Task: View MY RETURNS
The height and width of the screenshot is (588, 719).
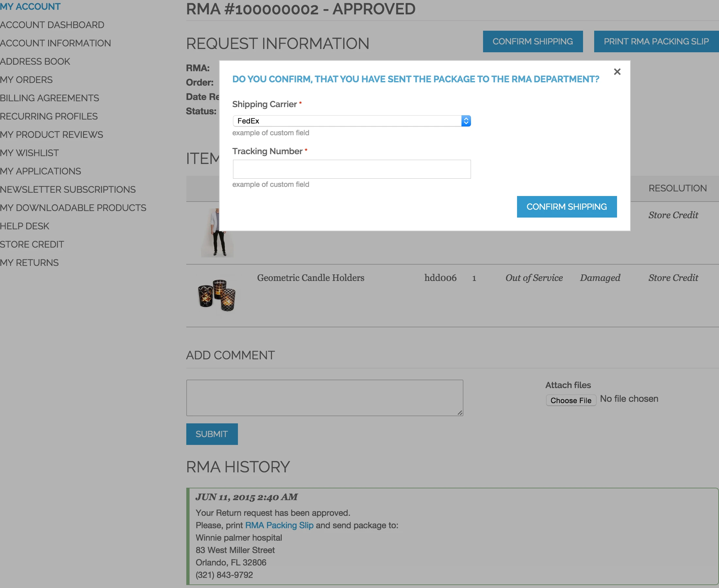Action: 29,262
